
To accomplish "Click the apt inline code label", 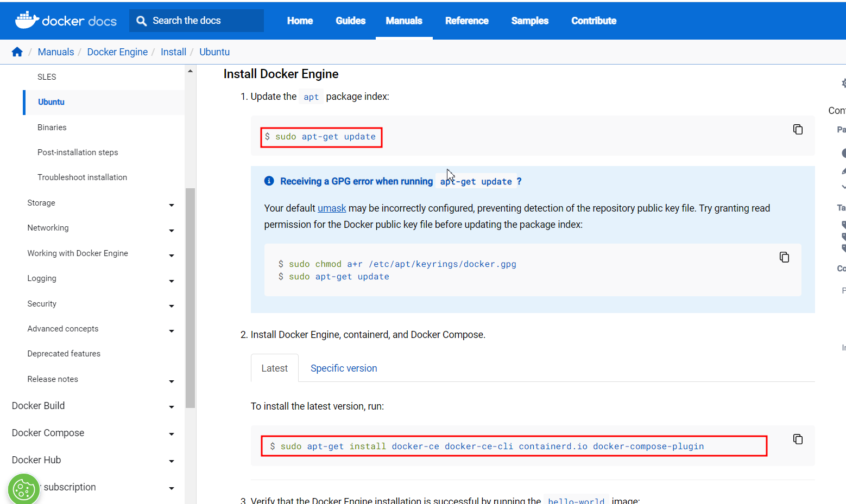I will (x=311, y=97).
